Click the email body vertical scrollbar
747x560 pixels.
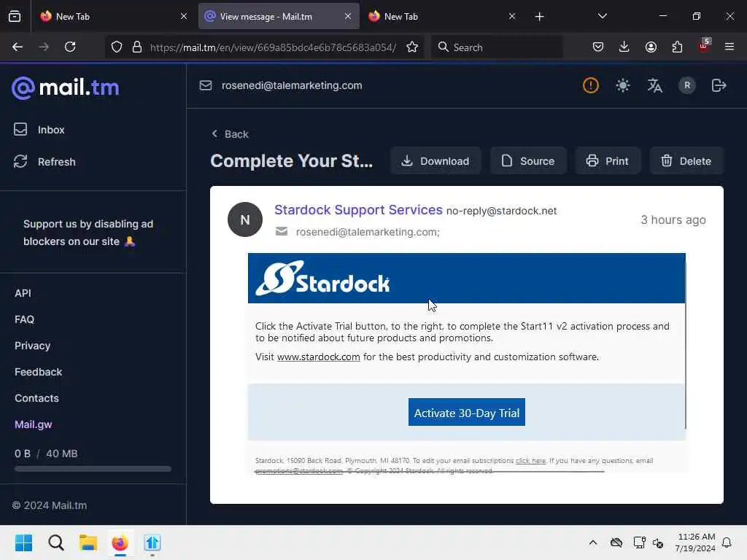click(686, 345)
